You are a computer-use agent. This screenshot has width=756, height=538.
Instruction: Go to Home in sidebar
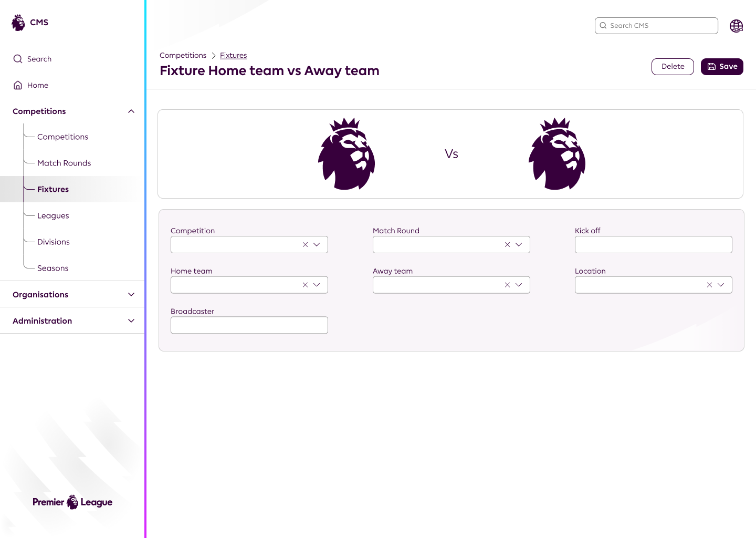(x=38, y=85)
